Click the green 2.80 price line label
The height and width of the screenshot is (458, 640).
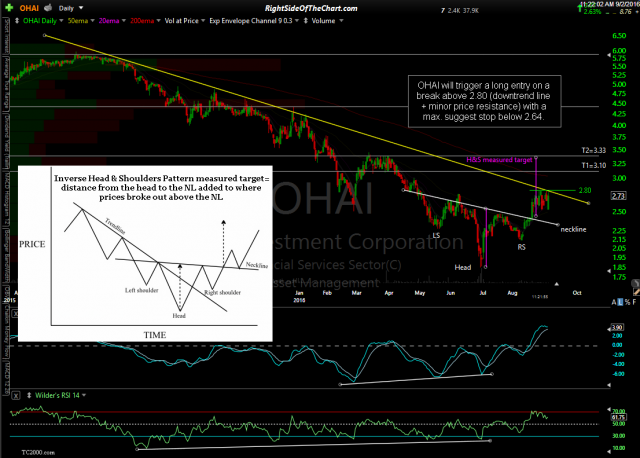click(x=584, y=190)
